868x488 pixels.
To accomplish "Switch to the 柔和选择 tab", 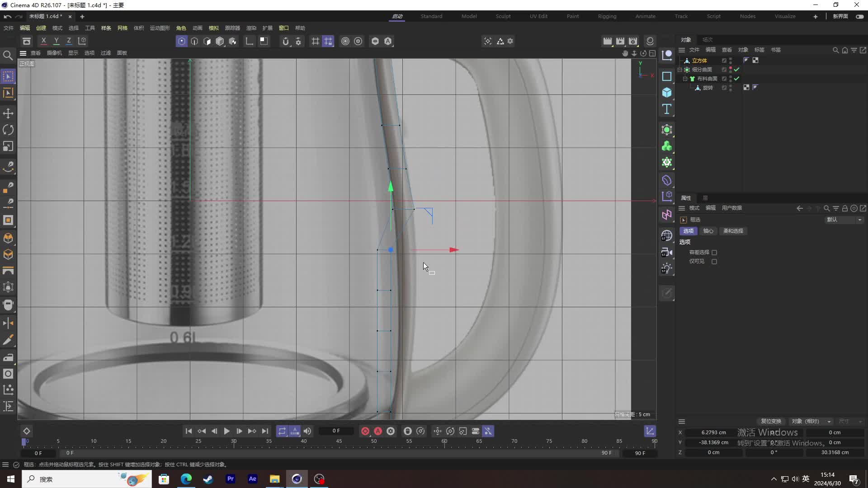I will tap(733, 231).
